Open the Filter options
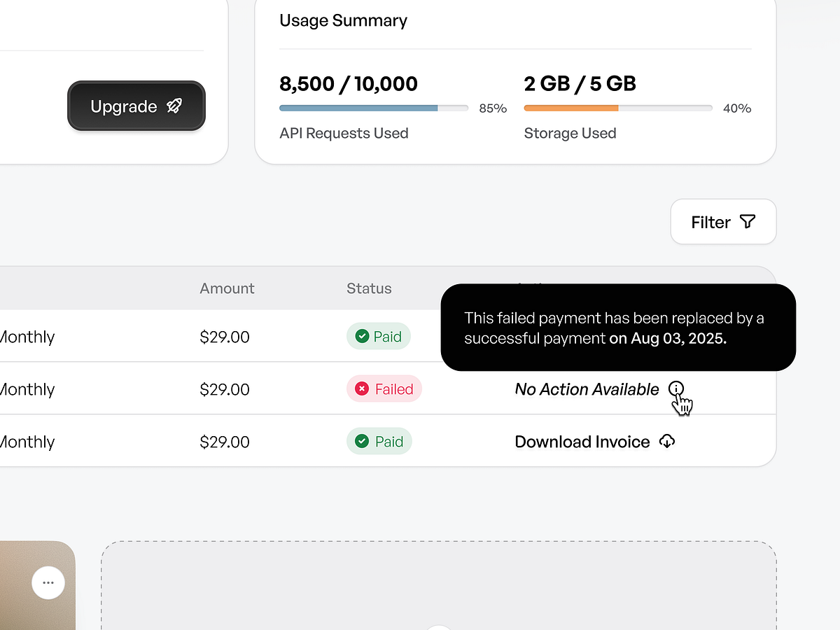The width and height of the screenshot is (840, 630). [x=723, y=221]
